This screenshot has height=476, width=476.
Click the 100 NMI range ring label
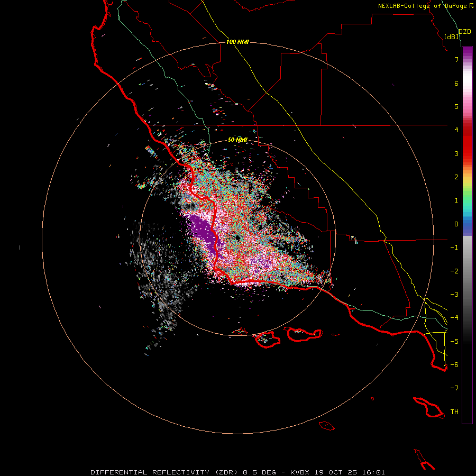(237, 42)
